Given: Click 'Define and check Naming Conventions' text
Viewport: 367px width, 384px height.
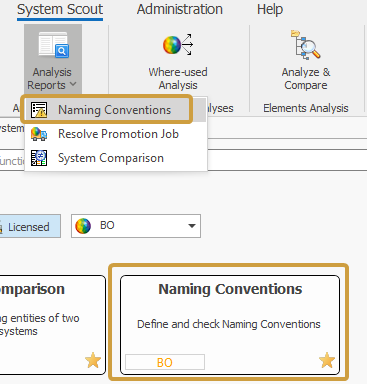Looking at the screenshot, I should click(229, 324).
